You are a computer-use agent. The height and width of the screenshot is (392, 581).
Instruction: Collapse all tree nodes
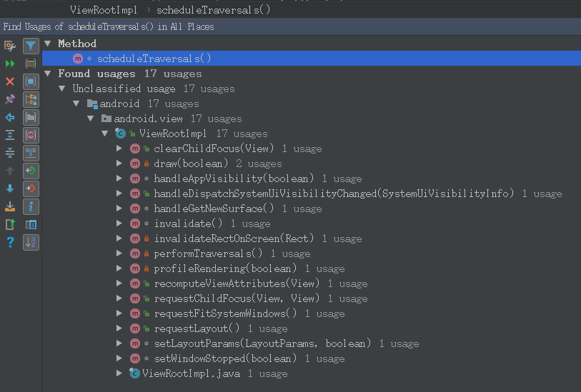click(x=10, y=153)
